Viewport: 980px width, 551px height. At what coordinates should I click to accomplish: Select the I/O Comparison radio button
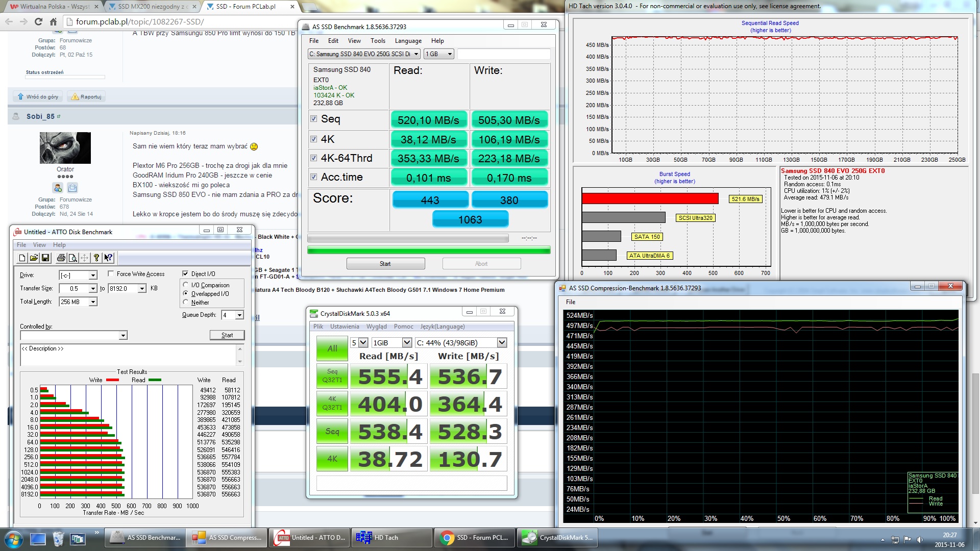pyautogui.click(x=186, y=285)
